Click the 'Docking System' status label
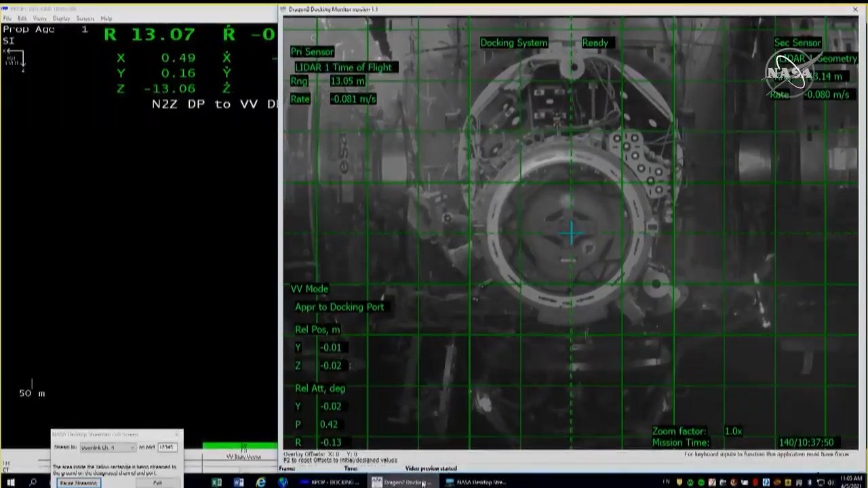 513,43
